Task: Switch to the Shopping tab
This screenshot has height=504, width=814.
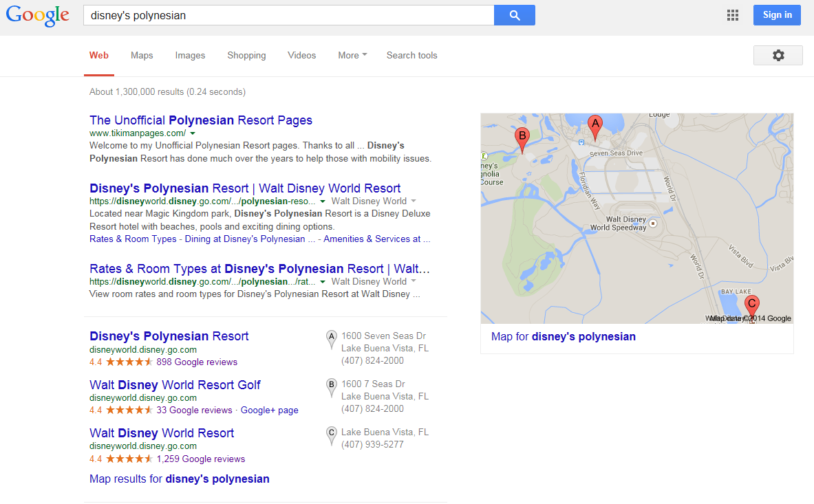Action: tap(246, 56)
